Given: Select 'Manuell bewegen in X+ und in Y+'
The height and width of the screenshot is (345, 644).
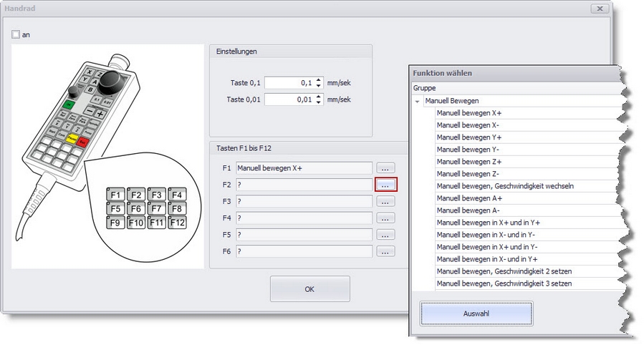Looking at the screenshot, I should (x=488, y=223).
